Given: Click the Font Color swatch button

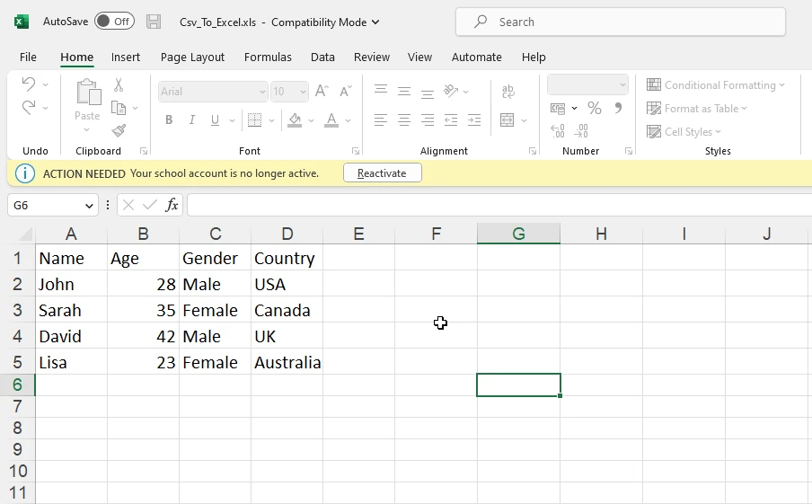Looking at the screenshot, I should pos(331,120).
